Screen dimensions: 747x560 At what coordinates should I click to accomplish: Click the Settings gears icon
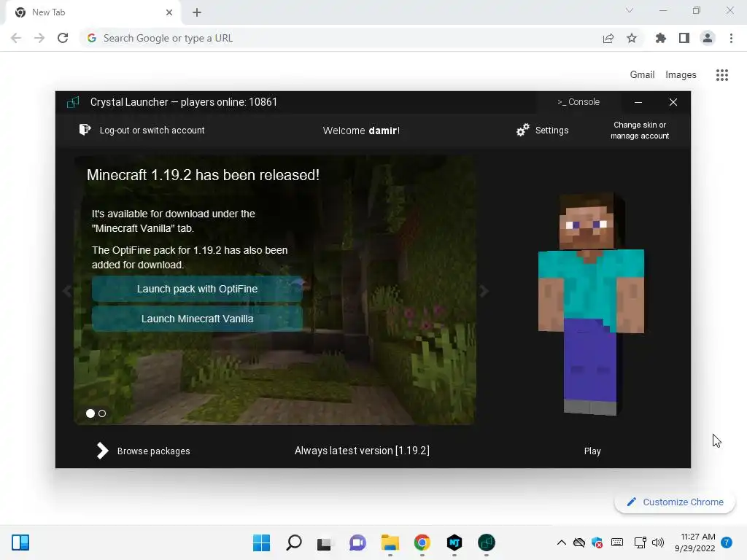click(x=522, y=130)
